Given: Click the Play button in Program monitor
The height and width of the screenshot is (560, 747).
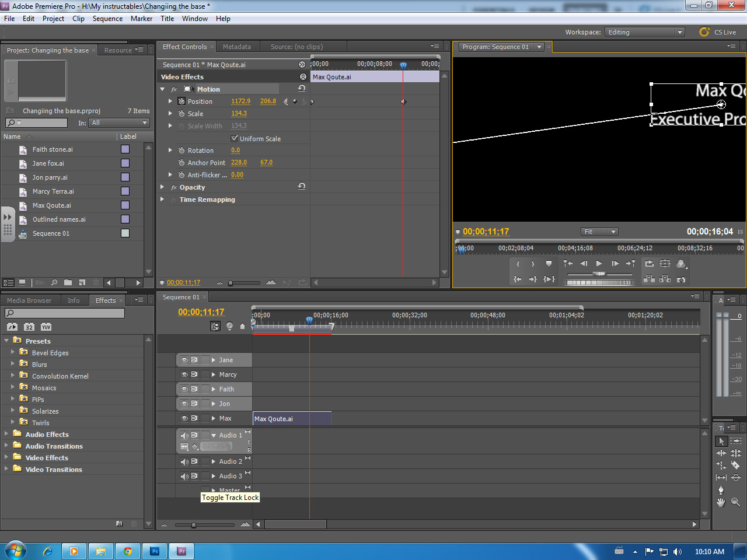Looking at the screenshot, I should 599,264.
